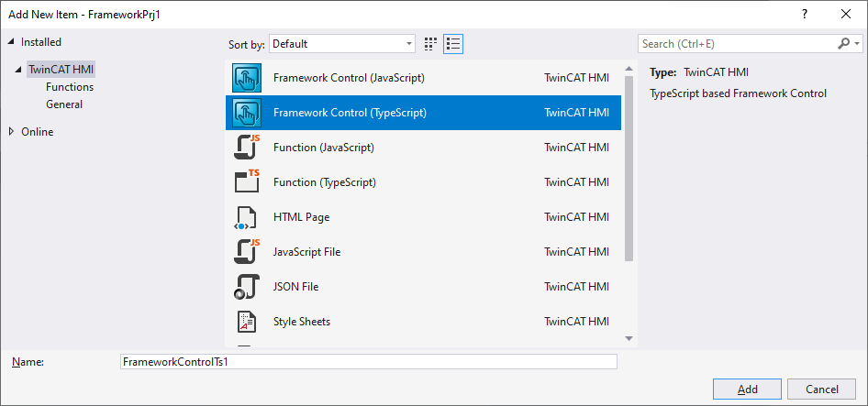The image size is (868, 406).
Task: Select "Function (JavaScript)" row text
Action: [324, 148]
